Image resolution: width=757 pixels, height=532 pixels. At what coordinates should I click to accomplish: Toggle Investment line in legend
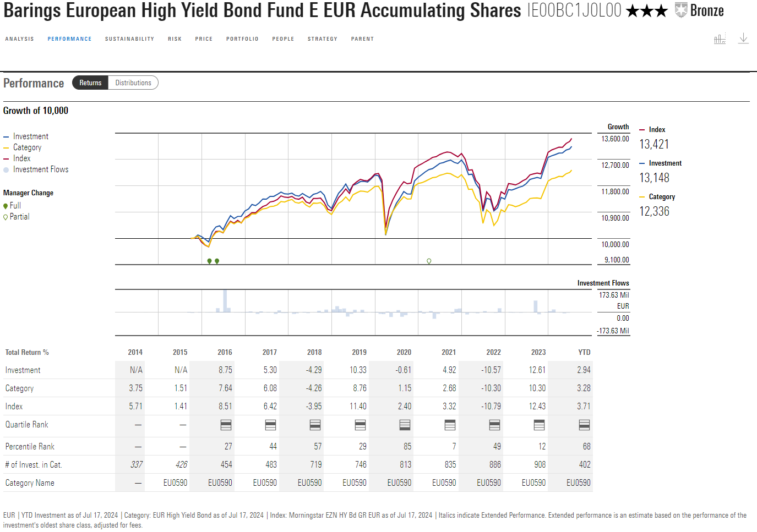click(26, 136)
